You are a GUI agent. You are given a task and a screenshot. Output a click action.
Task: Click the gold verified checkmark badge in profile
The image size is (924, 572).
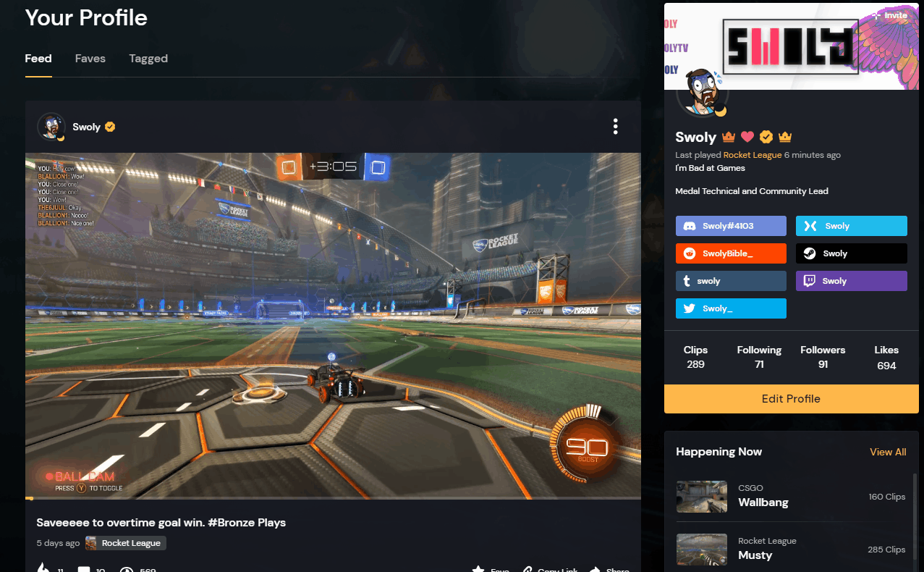766,137
